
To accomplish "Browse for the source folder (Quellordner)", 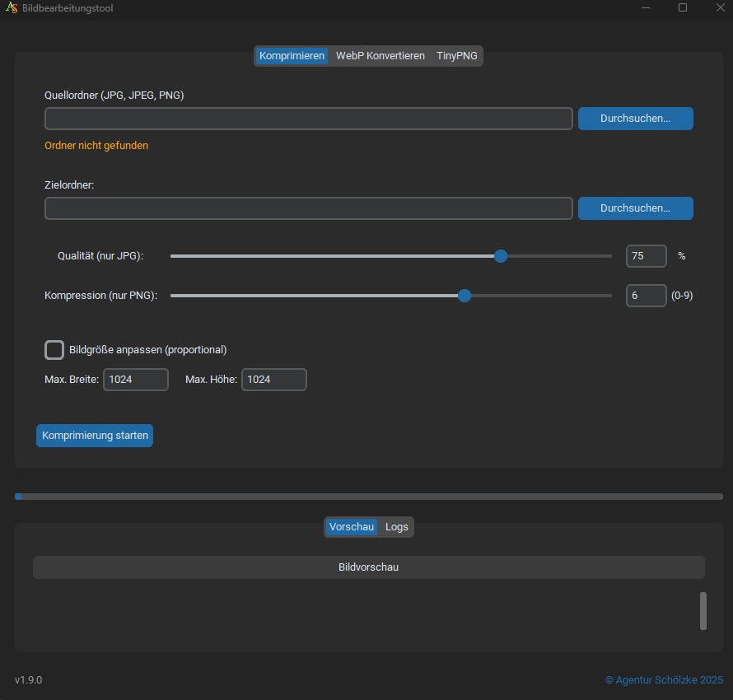I will coord(635,119).
